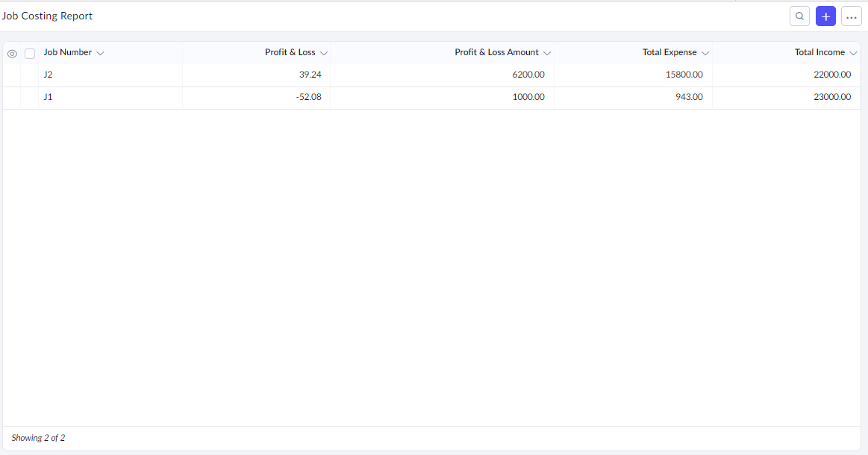
Task: Open the search icon in the report header
Action: [799, 16]
